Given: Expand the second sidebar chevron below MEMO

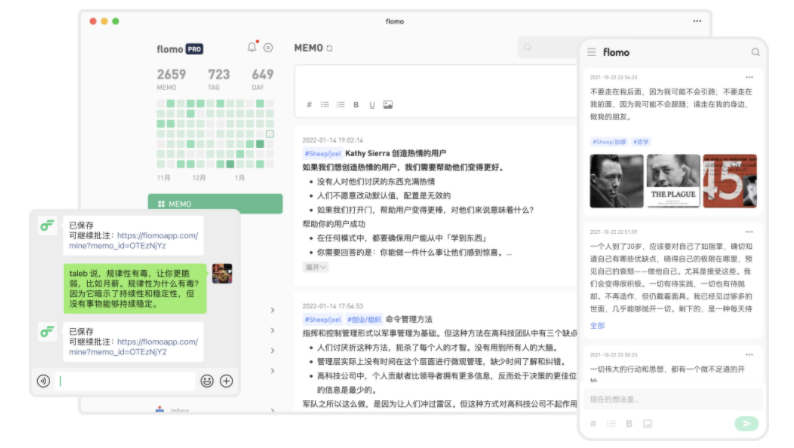Looking at the screenshot, I should [272, 330].
